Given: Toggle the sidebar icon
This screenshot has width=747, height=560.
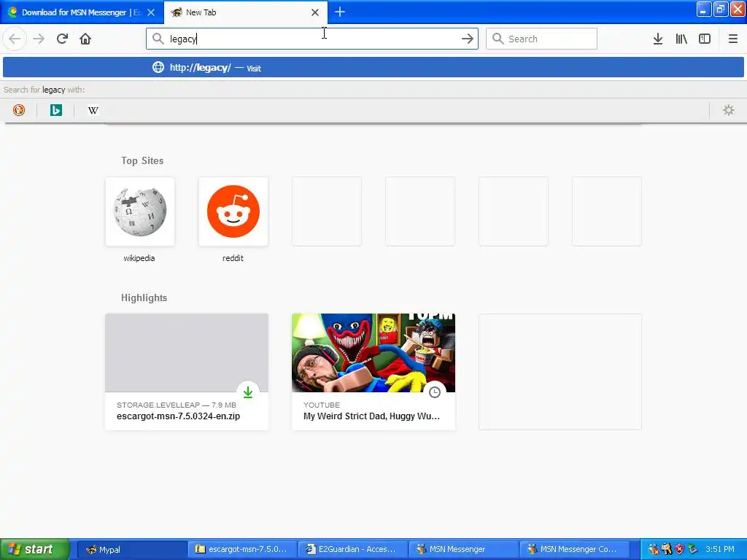Looking at the screenshot, I should (x=705, y=39).
